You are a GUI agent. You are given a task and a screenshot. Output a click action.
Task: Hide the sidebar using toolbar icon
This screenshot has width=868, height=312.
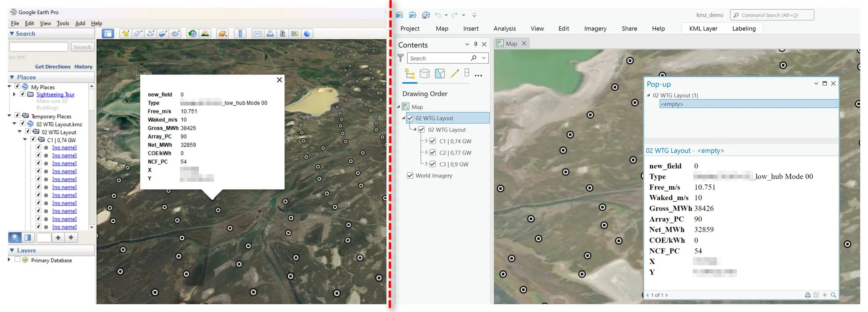pos(108,34)
